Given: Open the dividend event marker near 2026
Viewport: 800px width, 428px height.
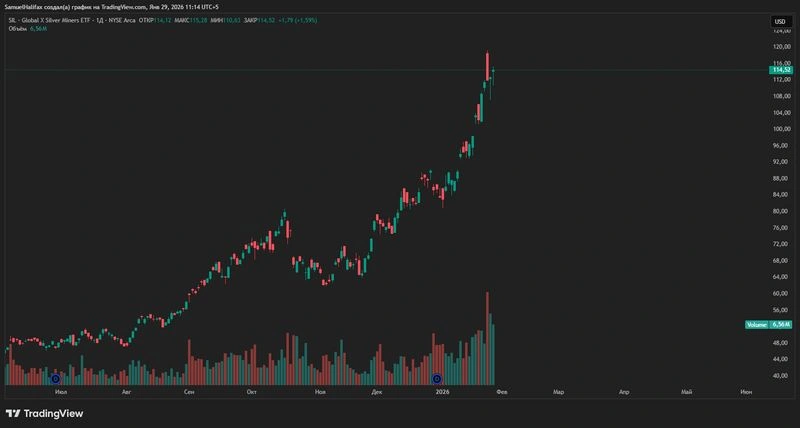Looking at the screenshot, I should 437,379.
